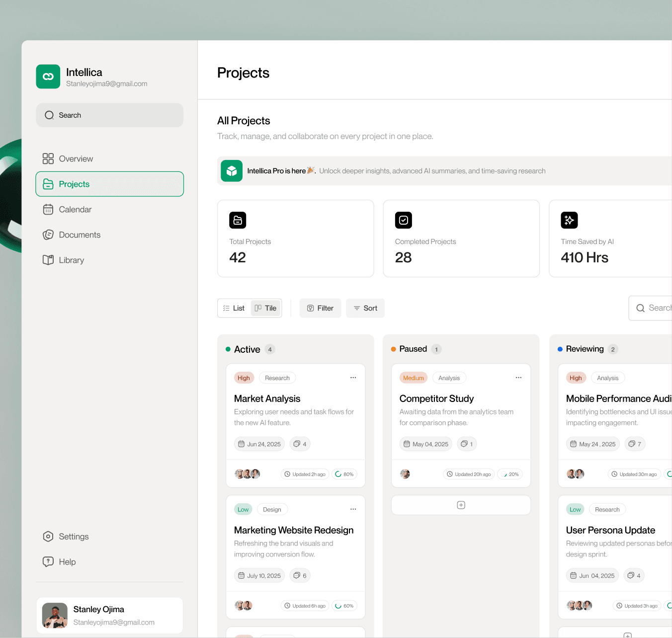Go to Documents section
Image resolution: width=672 pixels, height=638 pixels.
109,235
